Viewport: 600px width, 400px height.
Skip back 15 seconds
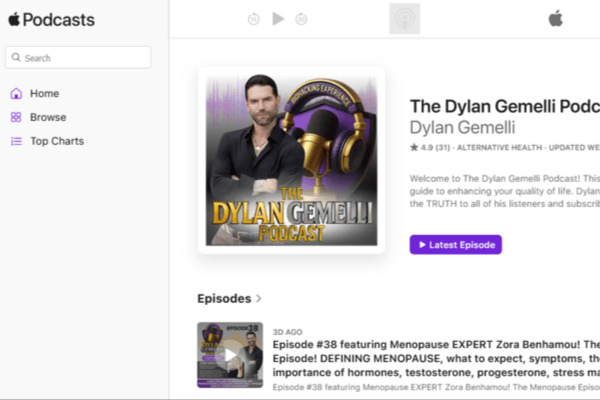point(254,19)
